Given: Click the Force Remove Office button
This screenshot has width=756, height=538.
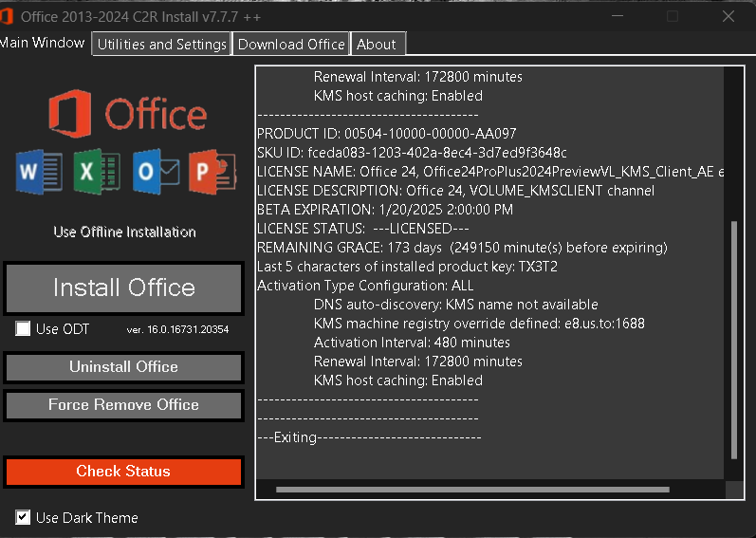Looking at the screenshot, I should pos(124,405).
